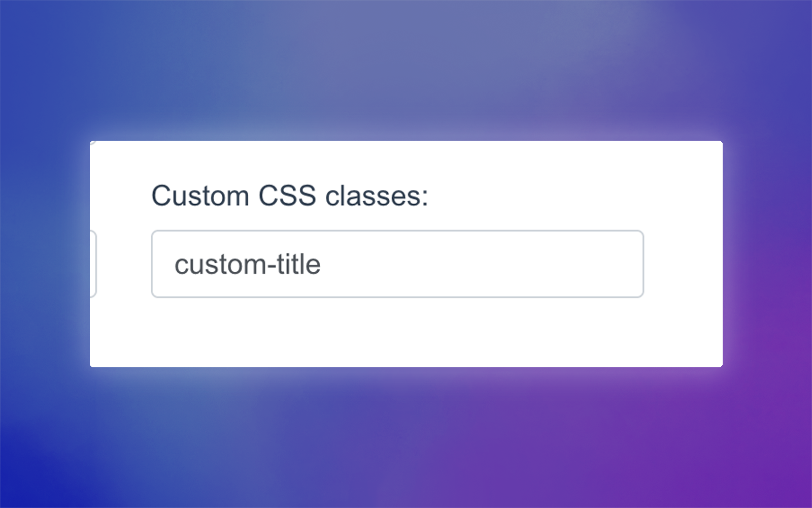Focus the field containing "custom-title"
This screenshot has height=508, width=812.
point(397,264)
